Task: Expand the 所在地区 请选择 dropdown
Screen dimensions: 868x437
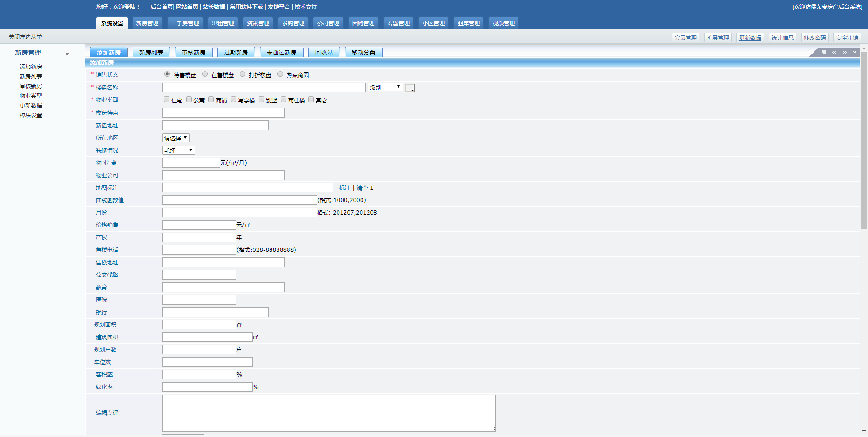Action: (x=175, y=138)
